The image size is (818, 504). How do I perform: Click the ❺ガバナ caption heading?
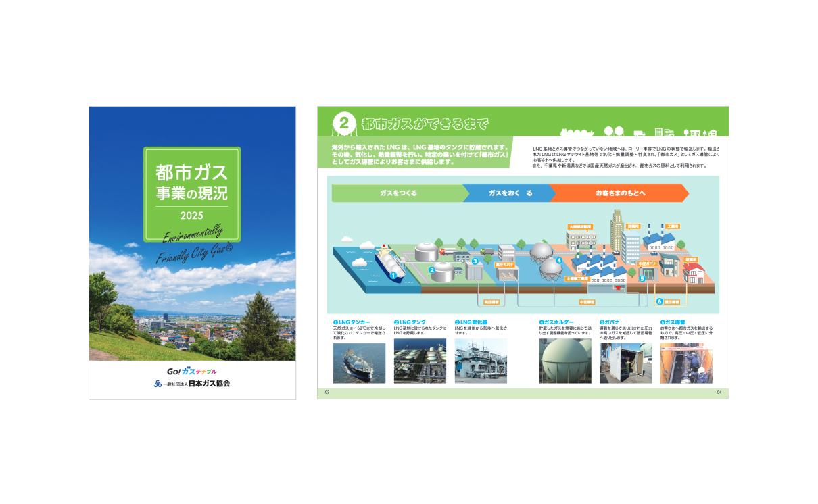pyautogui.click(x=610, y=322)
